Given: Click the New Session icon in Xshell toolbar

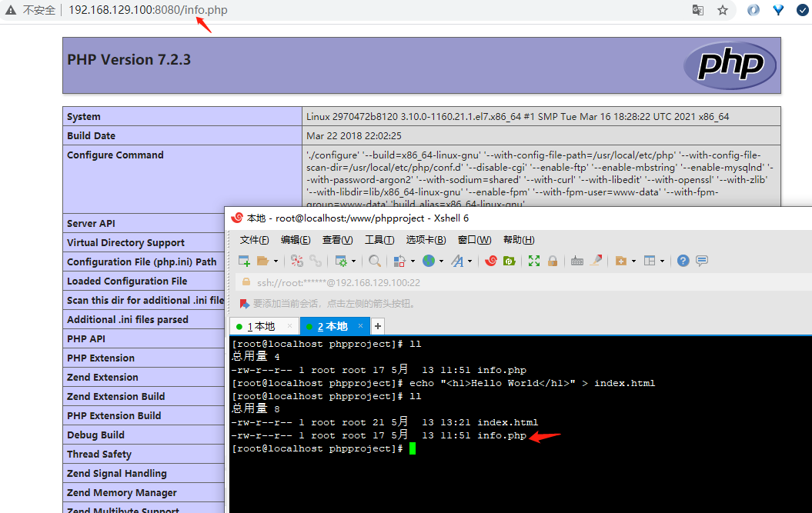Looking at the screenshot, I should [x=244, y=261].
